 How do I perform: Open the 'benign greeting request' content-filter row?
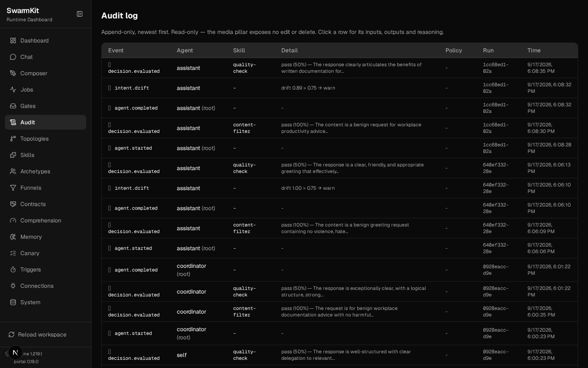[x=340, y=228]
